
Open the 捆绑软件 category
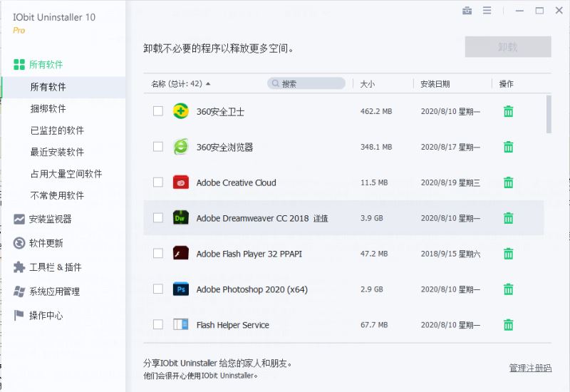coord(48,108)
